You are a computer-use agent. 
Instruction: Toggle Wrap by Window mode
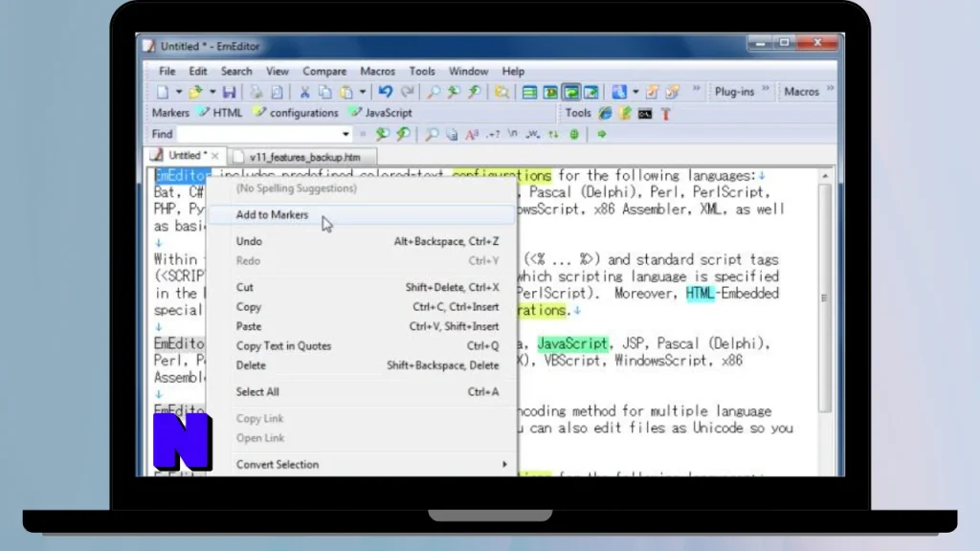point(570,92)
